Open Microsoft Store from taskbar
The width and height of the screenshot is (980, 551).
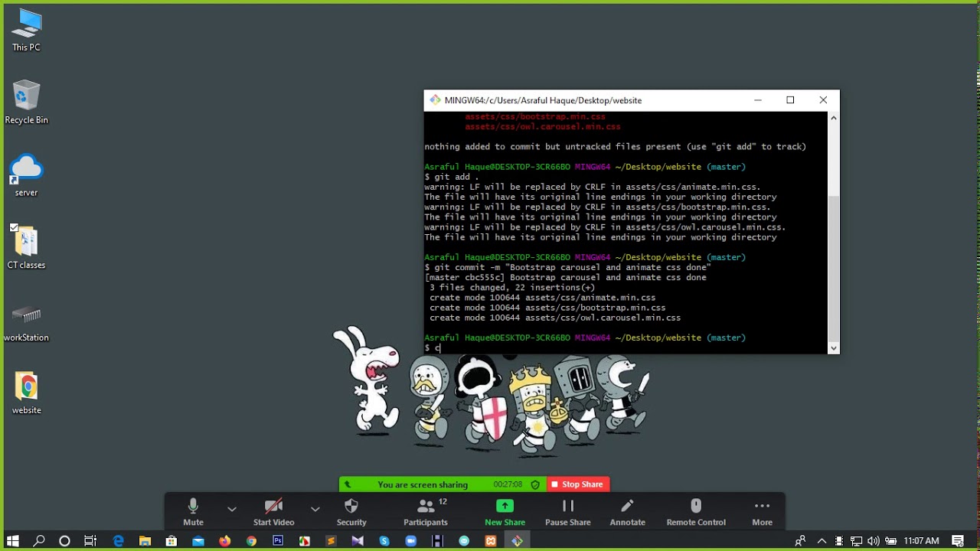tap(171, 541)
